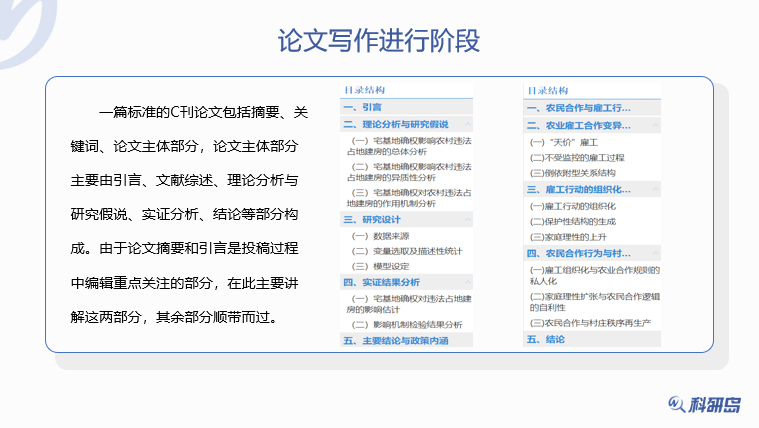Image resolution: width=759 pixels, height=428 pixels.
Task: Collapse the 二、农业雇工合作变异 section chevron
Action: pos(655,125)
